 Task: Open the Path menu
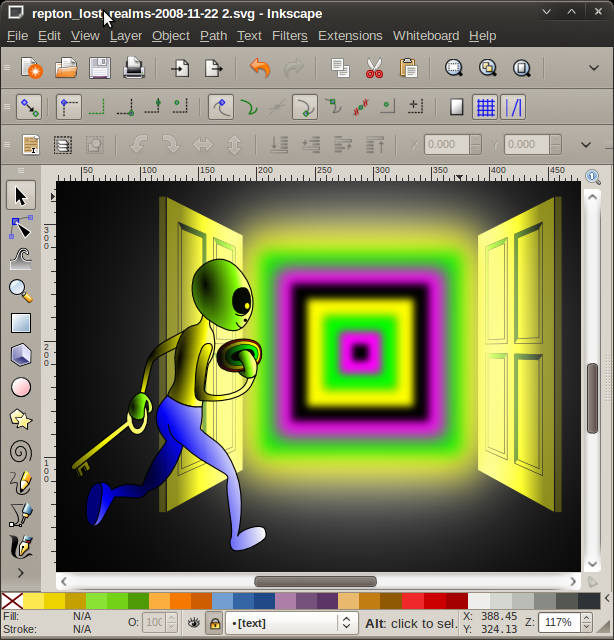tap(214, 36)
